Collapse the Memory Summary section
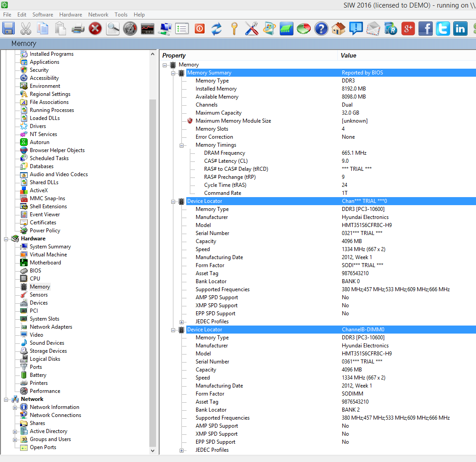The height and width of the screenshot is (462, 476). [173, 73]
